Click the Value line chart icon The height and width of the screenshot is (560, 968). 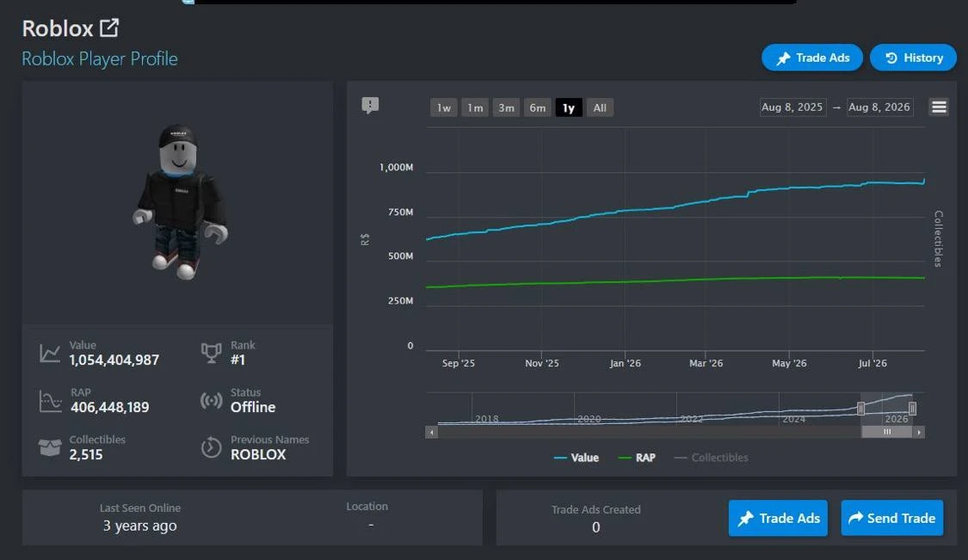click(x=50, y=354)
